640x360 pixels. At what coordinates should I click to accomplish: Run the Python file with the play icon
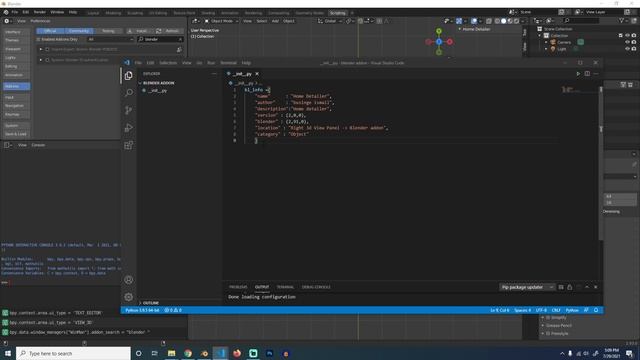point(578,74)
